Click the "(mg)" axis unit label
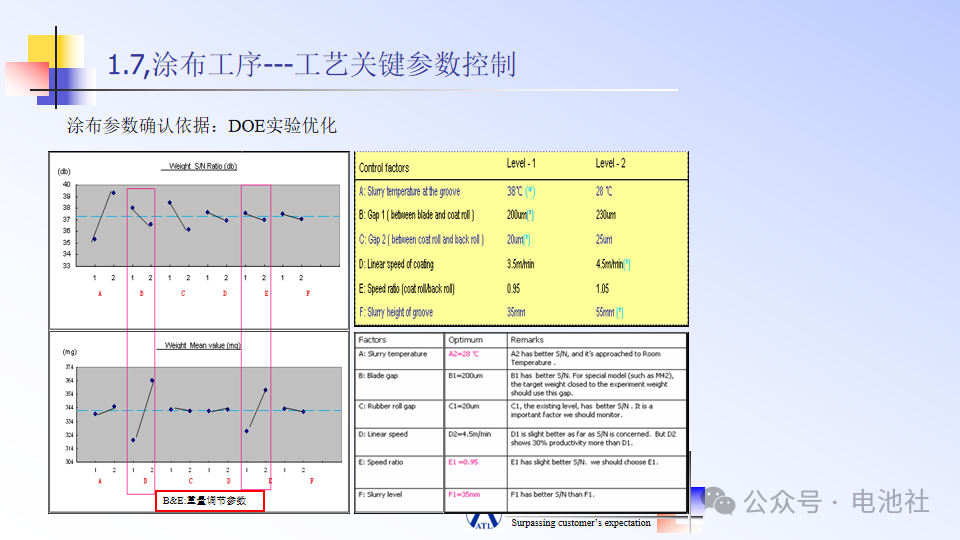 pos(70,352)
